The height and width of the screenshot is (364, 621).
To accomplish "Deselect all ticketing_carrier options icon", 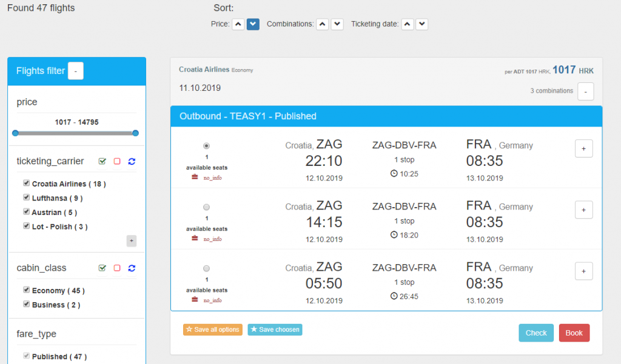I will 117,161.
